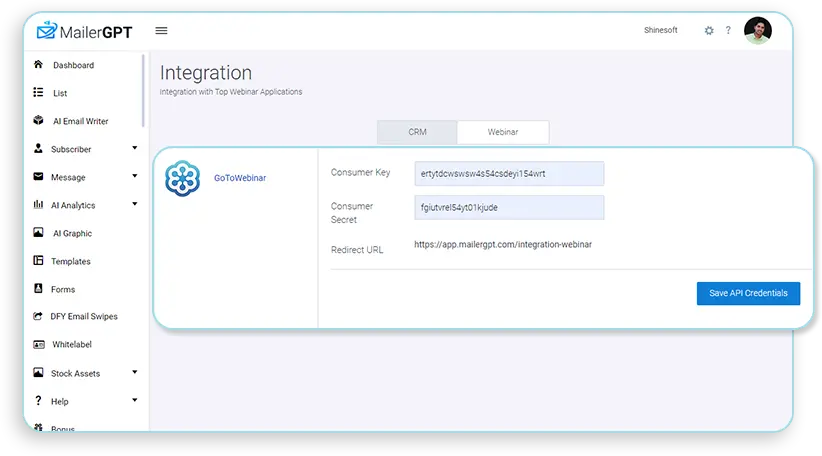Click the AI Graphic sidebar icon

pyautogui.click(x=38, y=233)
